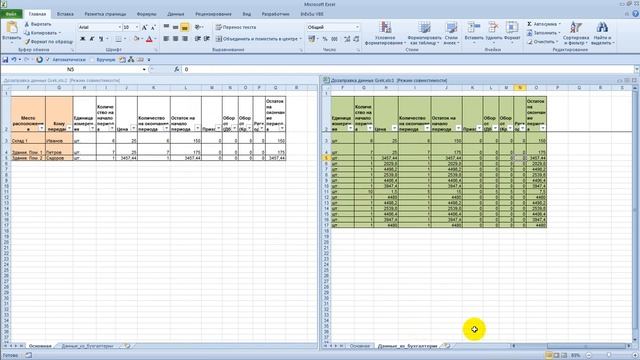Viewport: 640px width, 360px height.
Task: Select automatic calculation (Автоматически) option
Action: point(66,60)
